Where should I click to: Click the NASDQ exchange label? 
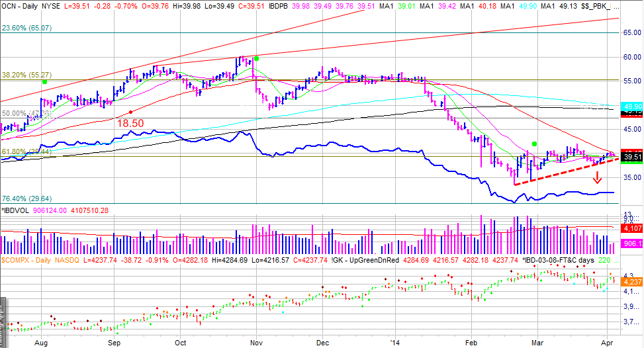pyautogui.click(x=67, y=260)
